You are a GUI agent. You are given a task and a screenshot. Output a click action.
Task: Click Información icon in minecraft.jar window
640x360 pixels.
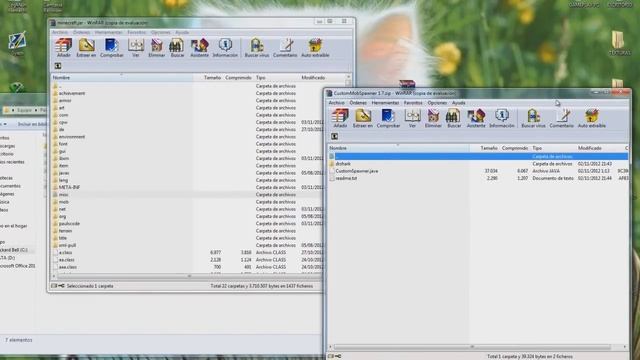click(x=225, y=48)
